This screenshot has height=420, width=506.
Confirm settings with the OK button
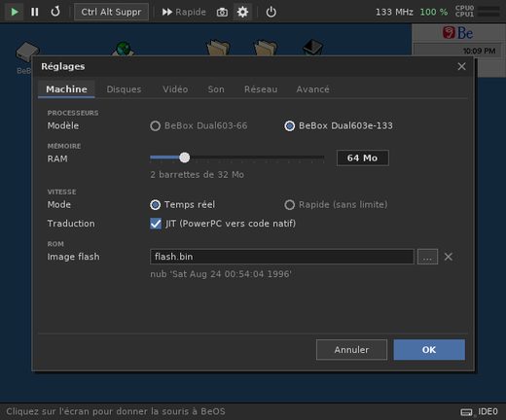click(x=429, y=350)
